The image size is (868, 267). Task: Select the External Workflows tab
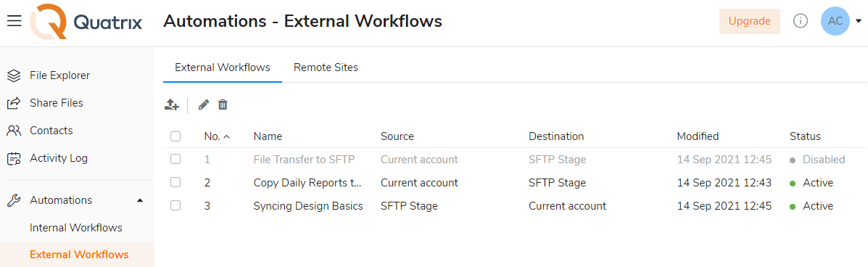click(223, 67)
